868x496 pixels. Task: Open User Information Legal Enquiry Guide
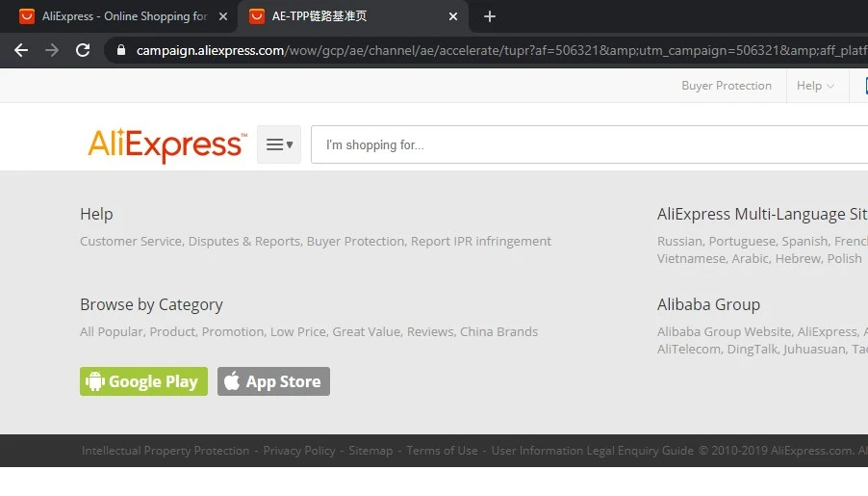pyautogui.click(x=593, y=451)
